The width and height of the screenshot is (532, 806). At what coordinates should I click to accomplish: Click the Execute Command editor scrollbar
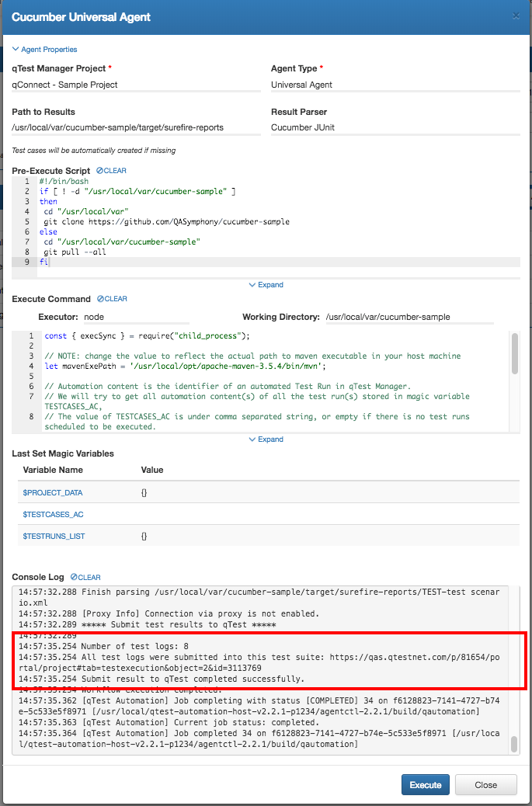point(514,353)
